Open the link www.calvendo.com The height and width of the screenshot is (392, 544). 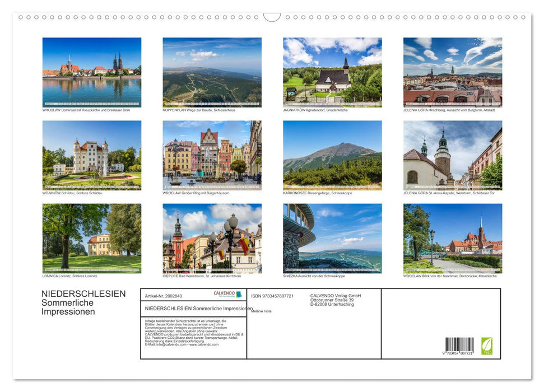click(x=205, y=346)
